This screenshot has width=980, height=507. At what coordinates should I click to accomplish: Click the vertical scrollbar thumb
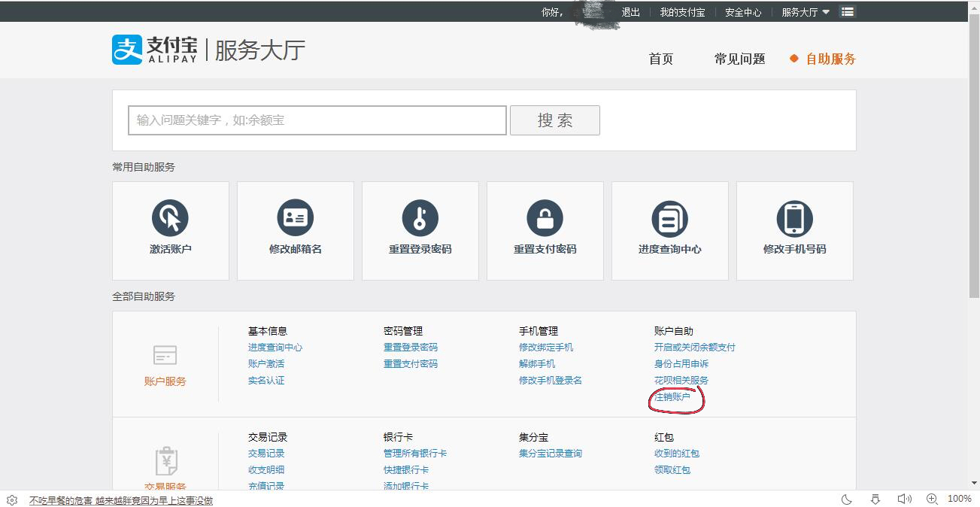(974, 155)
